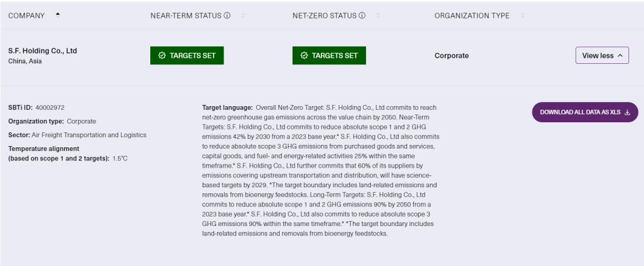Screen dimensions: 644x266
Task: Click the Company column sort arrow
Action: (x=57, y=15)
